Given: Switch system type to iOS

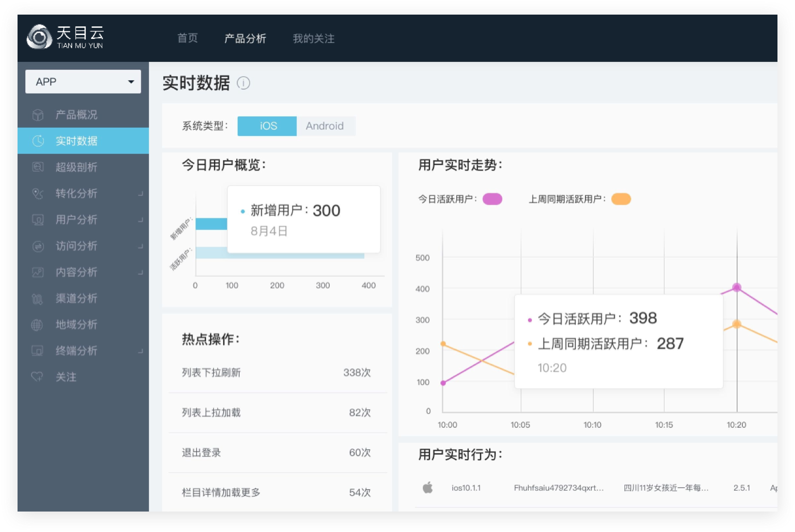Looking at the screenshot, I should click(267, 126).
